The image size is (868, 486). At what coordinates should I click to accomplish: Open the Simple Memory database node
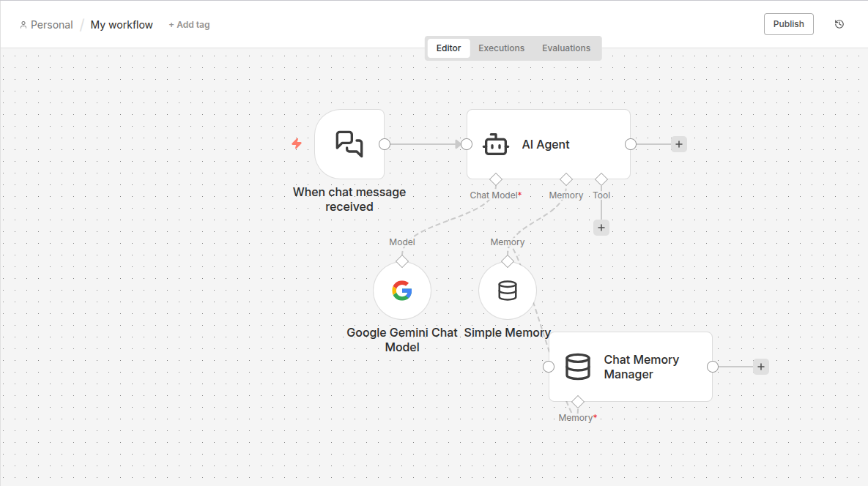[x=507, y=291]
